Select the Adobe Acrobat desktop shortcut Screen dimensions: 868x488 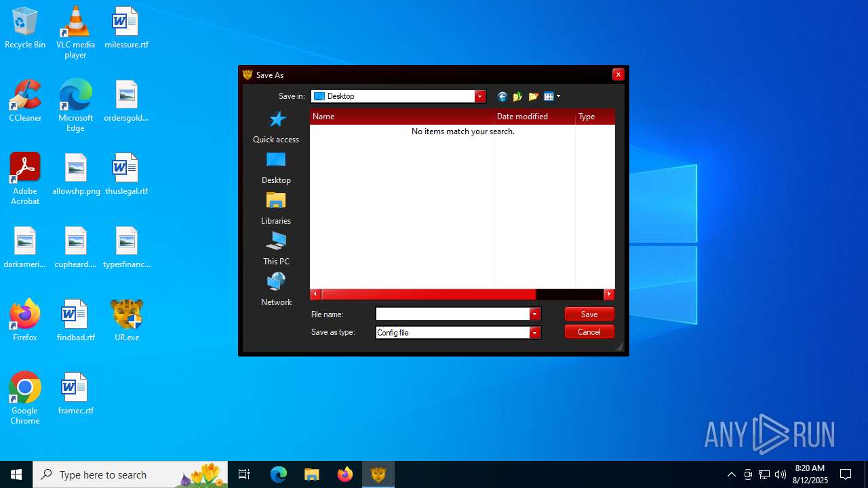point(25,179)
